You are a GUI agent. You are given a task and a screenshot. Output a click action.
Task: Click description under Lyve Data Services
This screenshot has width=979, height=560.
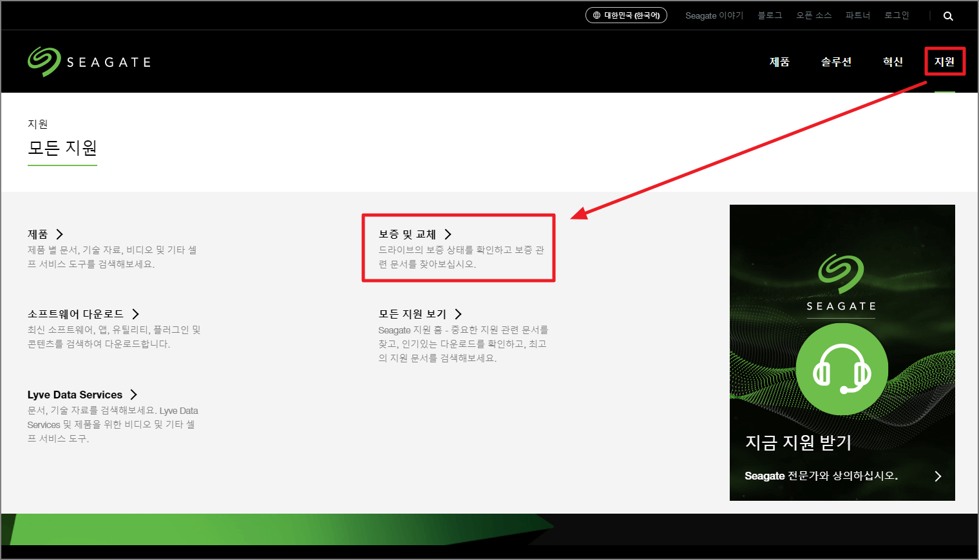113,424
